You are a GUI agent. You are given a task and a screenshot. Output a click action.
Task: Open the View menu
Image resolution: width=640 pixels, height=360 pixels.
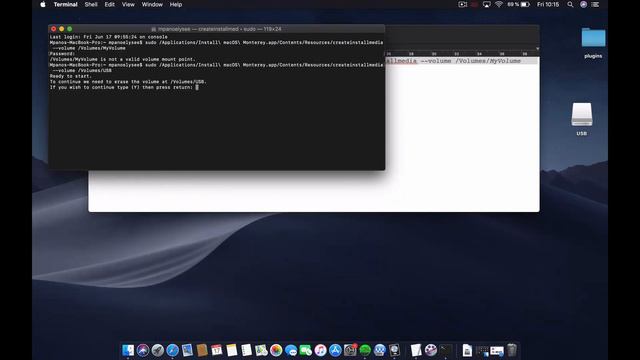click(x=128, y=4)
